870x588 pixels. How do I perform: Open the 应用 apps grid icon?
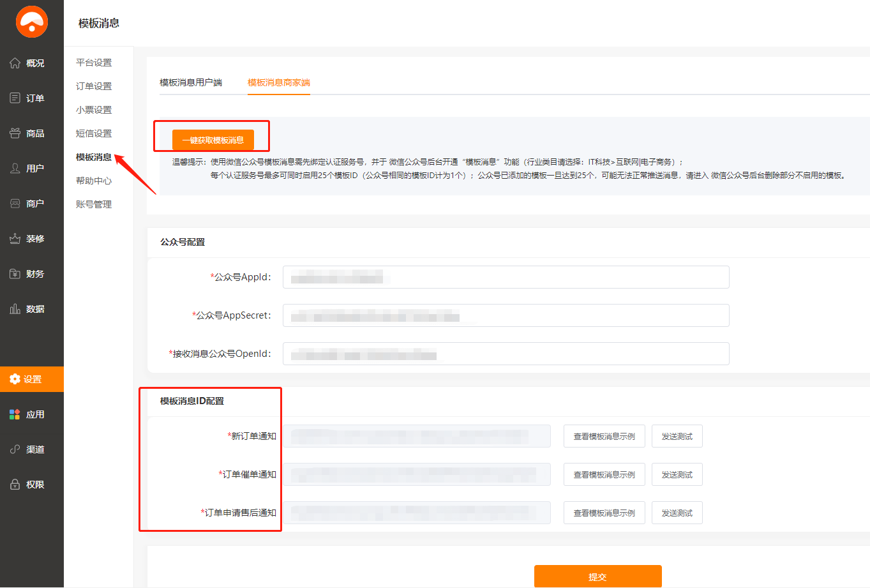pos(15,414)
